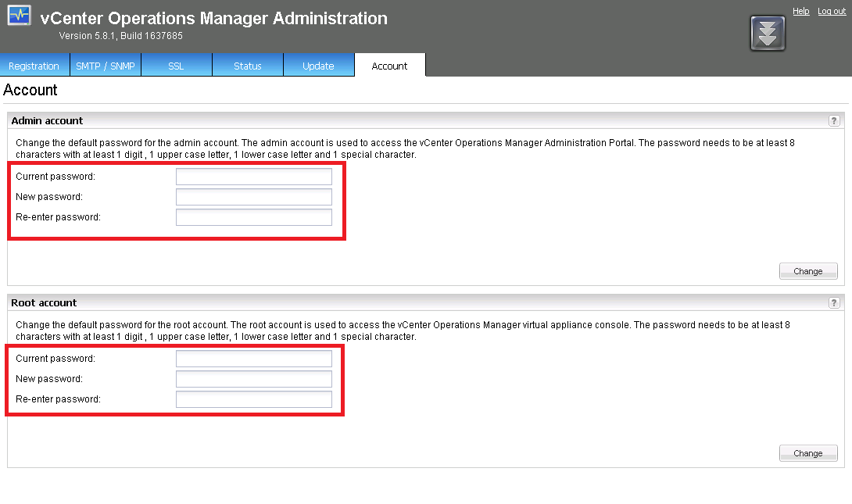Focus Admin account New password field

[x=254, y=197]
